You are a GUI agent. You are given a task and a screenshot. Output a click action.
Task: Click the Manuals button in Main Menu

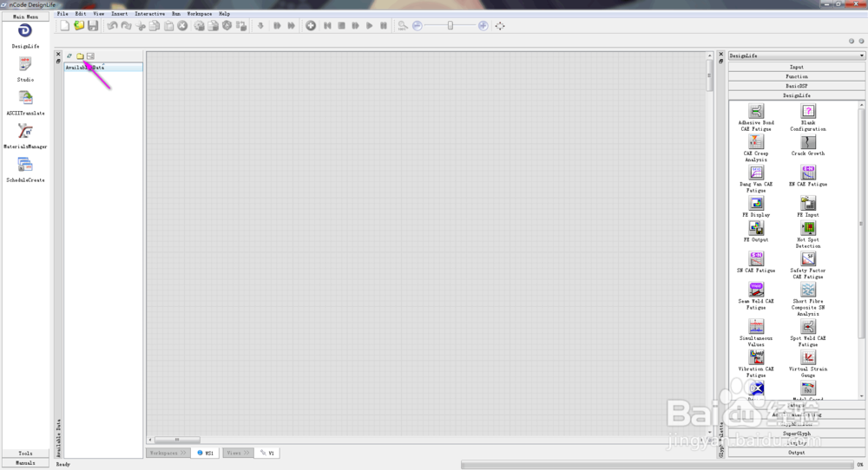[25, 463]
